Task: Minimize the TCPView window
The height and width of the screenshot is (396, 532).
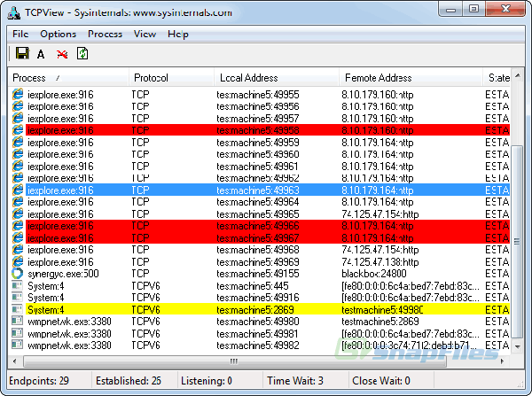Action: click(x=451, y=9)
